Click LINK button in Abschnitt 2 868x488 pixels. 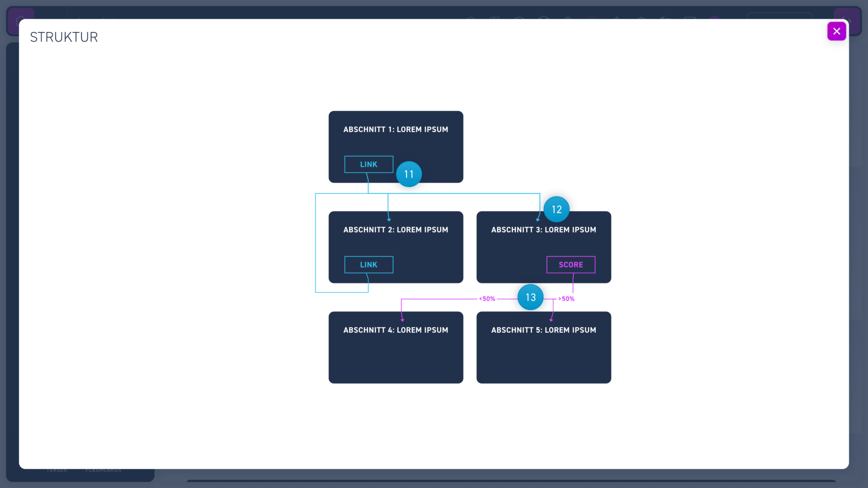point(368,265)
